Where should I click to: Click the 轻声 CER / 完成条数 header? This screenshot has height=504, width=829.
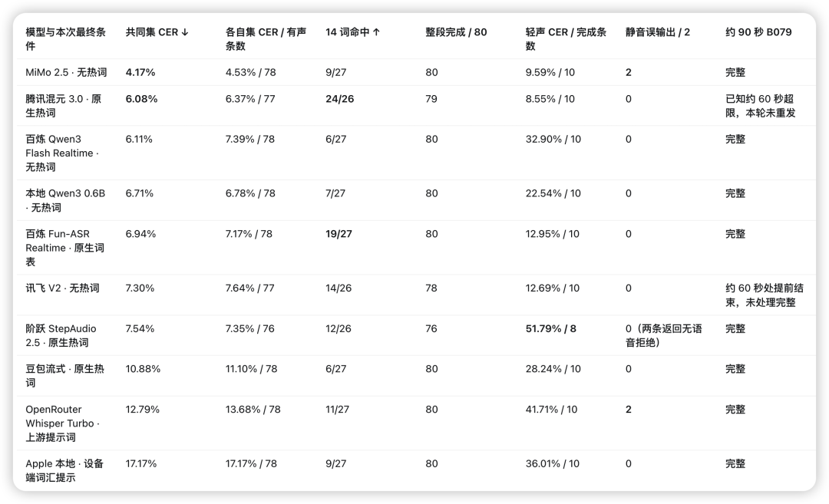pyautogui.click(x=566, y=39)
